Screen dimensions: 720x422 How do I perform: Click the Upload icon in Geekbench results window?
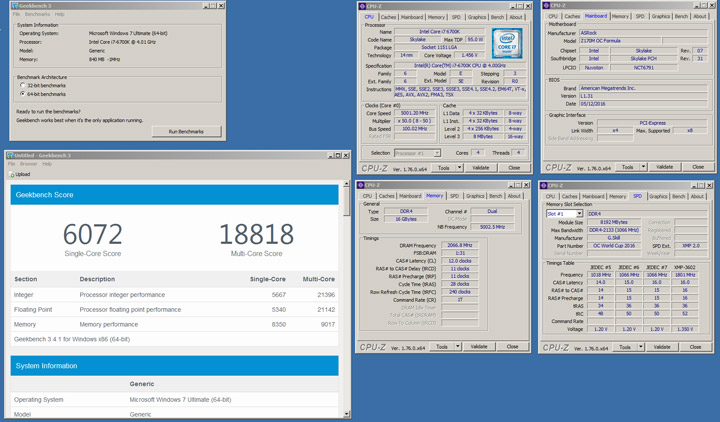[12, 174]
